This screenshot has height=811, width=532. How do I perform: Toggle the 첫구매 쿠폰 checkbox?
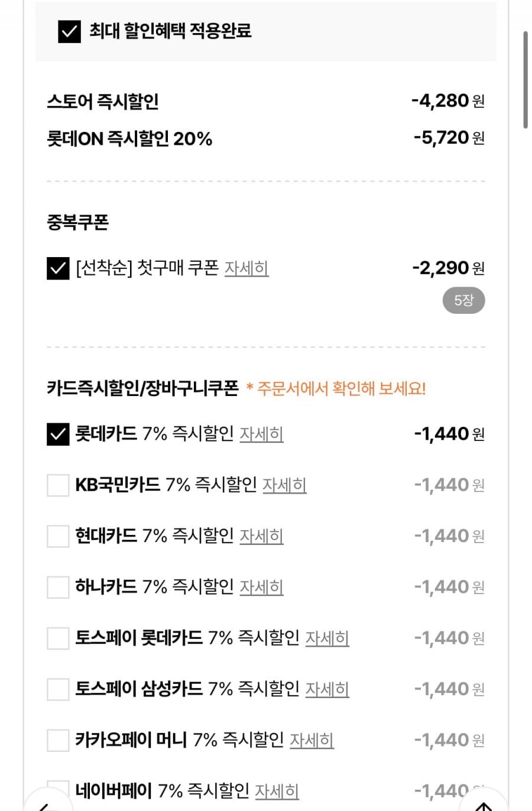pyautogui.click(x=58, y=268)
